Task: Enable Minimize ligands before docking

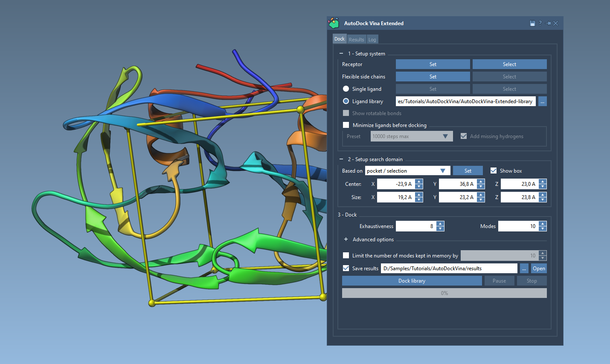Action: pyautogui.click(x=346, y=125)
